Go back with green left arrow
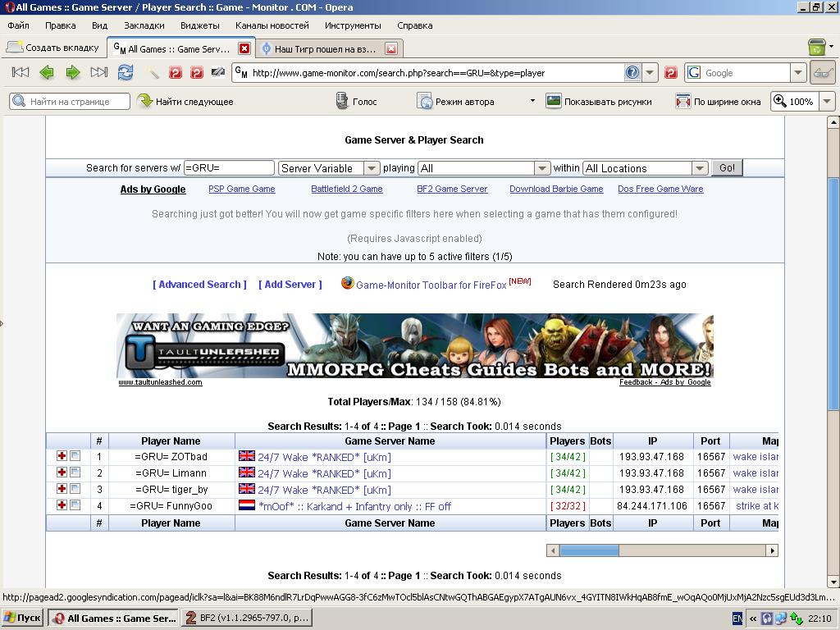840x630 pixels. point(47,72)
